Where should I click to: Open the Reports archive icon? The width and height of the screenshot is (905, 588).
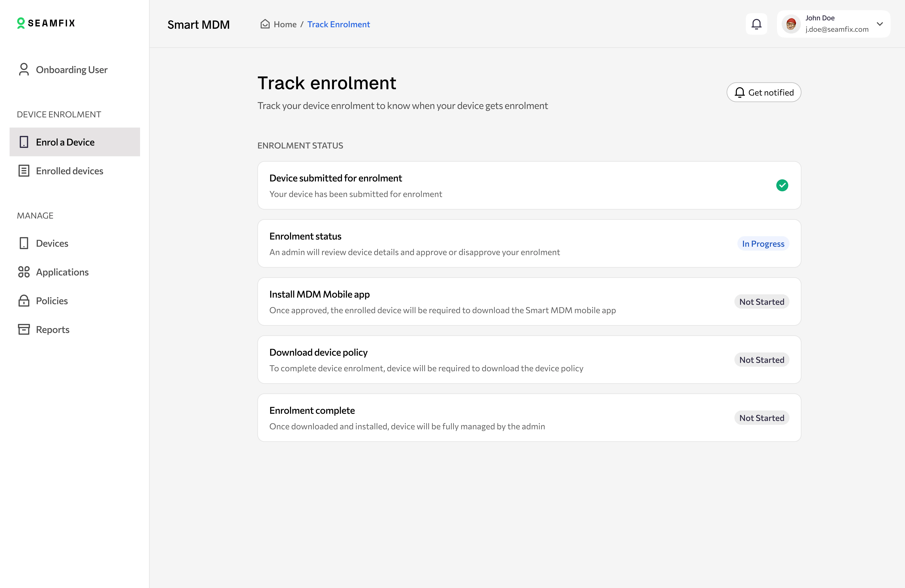tap(24, 329)
